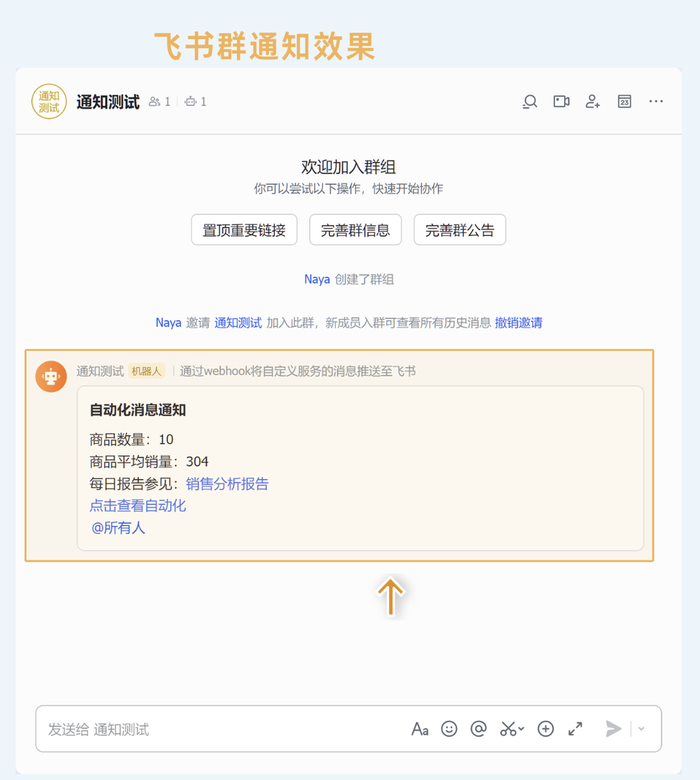Click the scissors screenshot tool
Viewport: 700px width, 780px height.
508,729
